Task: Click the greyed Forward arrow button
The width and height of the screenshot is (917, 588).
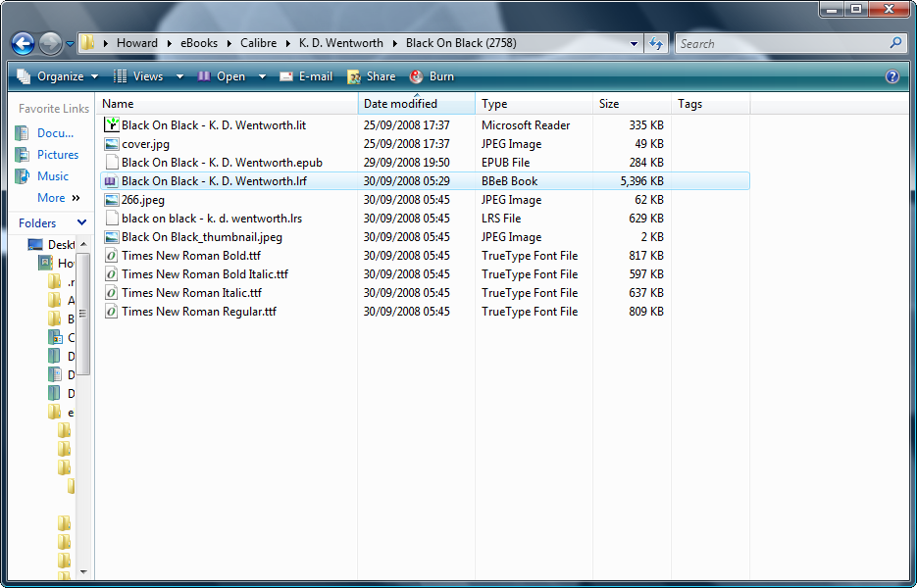Action: (50, 43)
